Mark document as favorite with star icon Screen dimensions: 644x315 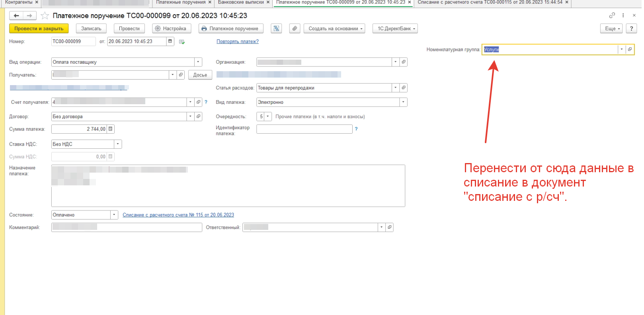(45, 16)
